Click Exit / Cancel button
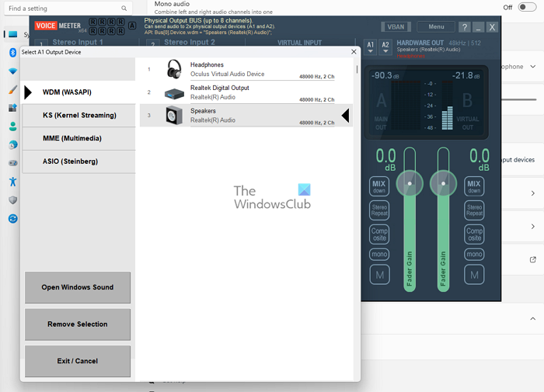This screenshot has width=544, height=392. [x=78, y=361]
